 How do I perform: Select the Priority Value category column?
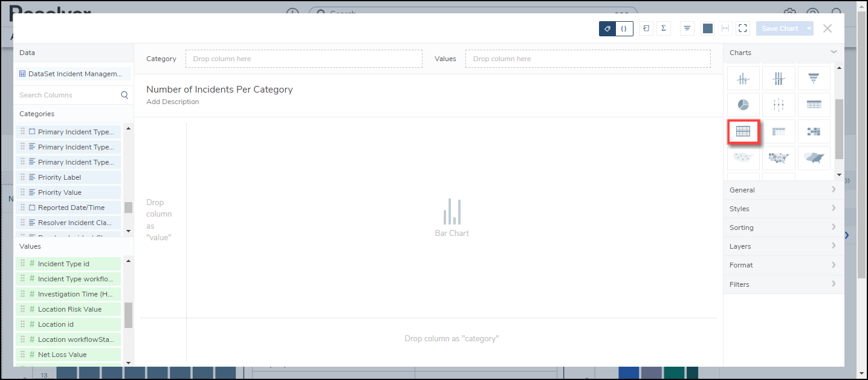pyautogui.click(x=68, y=192)
